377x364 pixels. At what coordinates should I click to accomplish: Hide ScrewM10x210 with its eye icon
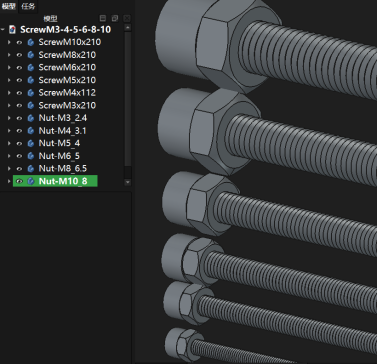click(x=19, y=42)
